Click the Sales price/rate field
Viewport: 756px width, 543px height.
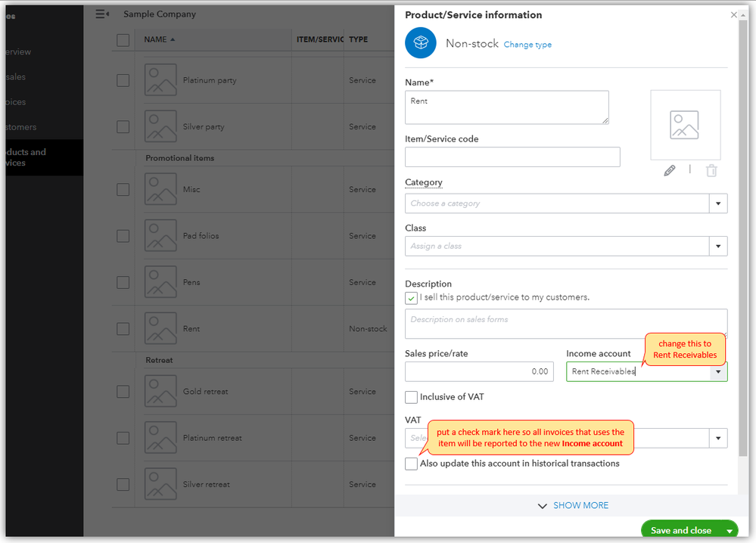coord(479,371)
